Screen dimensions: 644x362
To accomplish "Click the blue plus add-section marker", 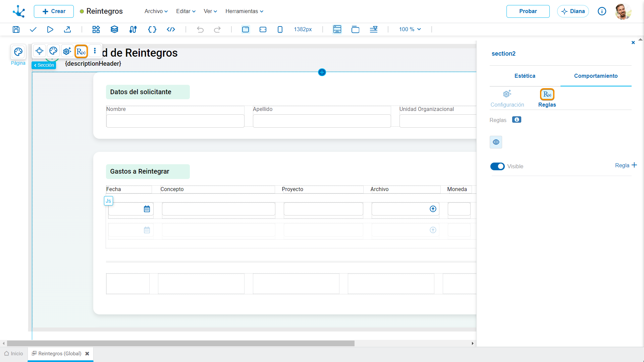I will 322,72.
